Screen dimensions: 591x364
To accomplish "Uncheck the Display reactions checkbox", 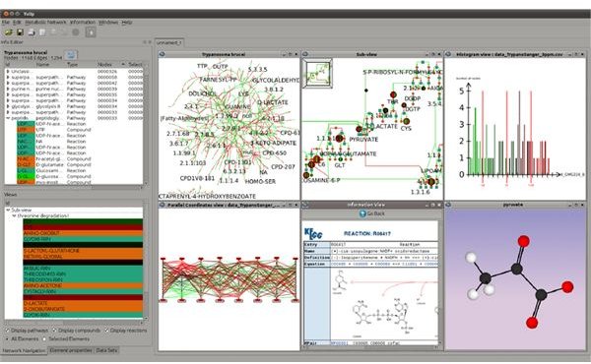I will (106, 331).
